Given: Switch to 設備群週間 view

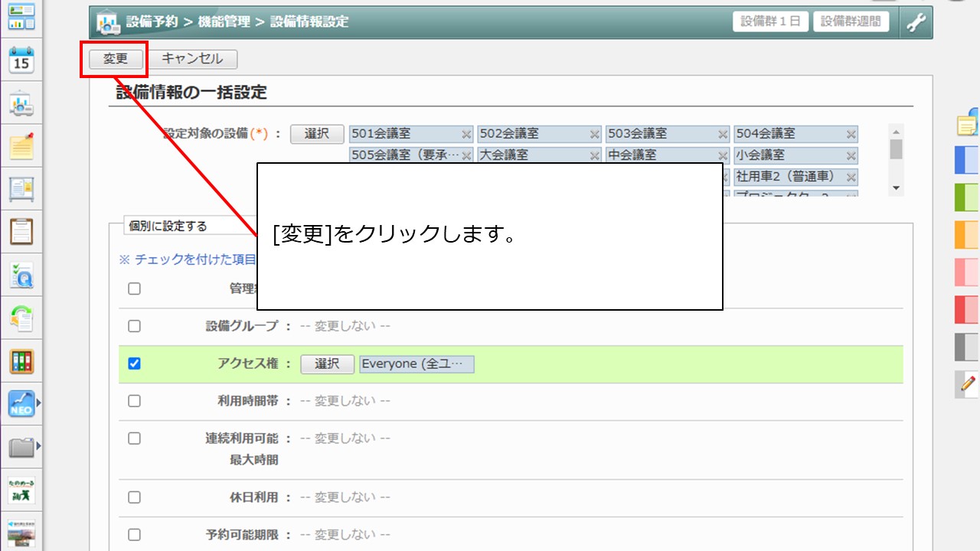Looking at the screenshot, I should click(851, 21).
